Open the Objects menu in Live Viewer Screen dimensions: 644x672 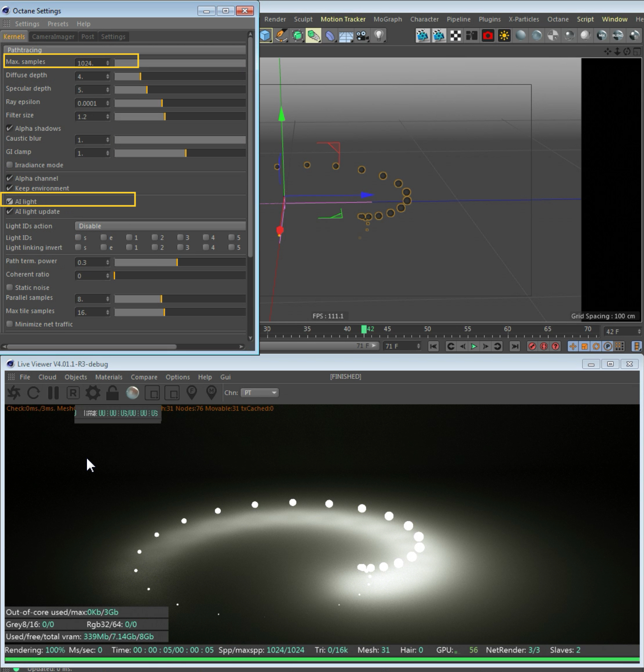(76, 377)
